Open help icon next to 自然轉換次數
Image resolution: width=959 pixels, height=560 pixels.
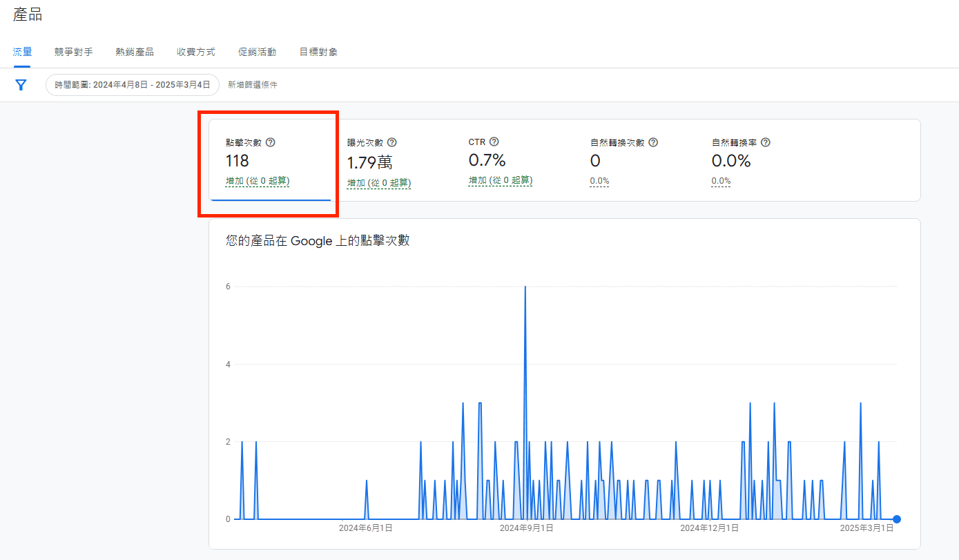[x=653, y=142]
